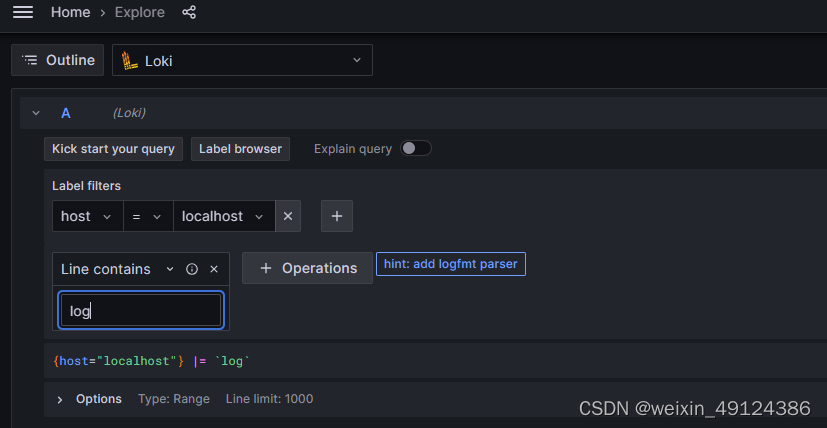Viewport: 827px width, 428px height.
Task: Add Operations button
Action: [307, 268]
